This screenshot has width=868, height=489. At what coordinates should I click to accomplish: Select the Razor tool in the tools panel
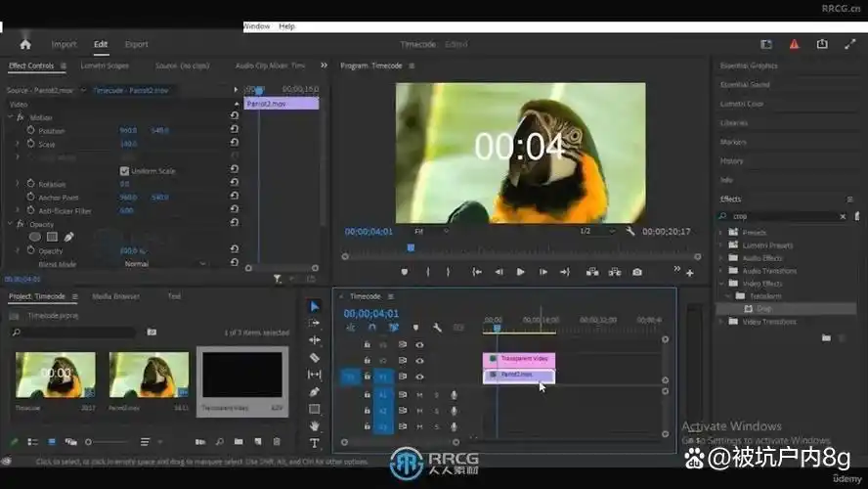pos(315,357)
